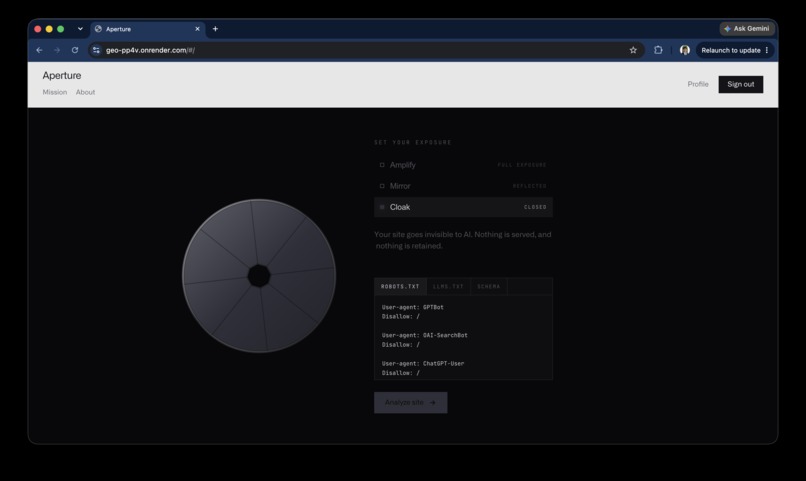This screenshot has height=481, width=806.
Task: Bookmark this page with the star icon
Action: click(633, 50)
